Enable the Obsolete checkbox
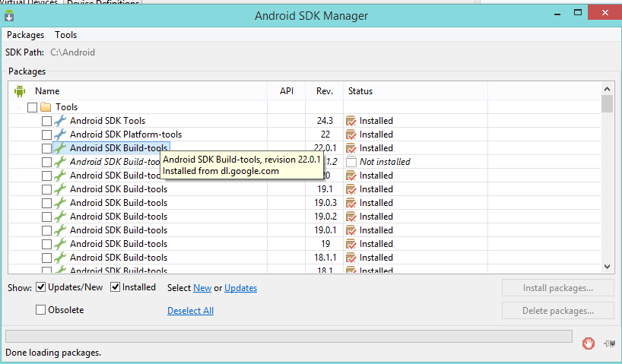The image size is (622, 364). [41, 309]
